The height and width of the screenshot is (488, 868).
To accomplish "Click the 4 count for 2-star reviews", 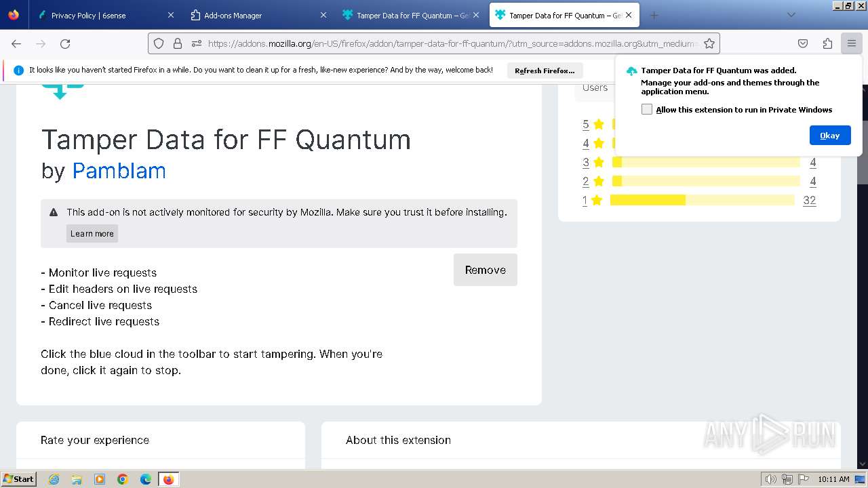I will (x=812, y=181).
